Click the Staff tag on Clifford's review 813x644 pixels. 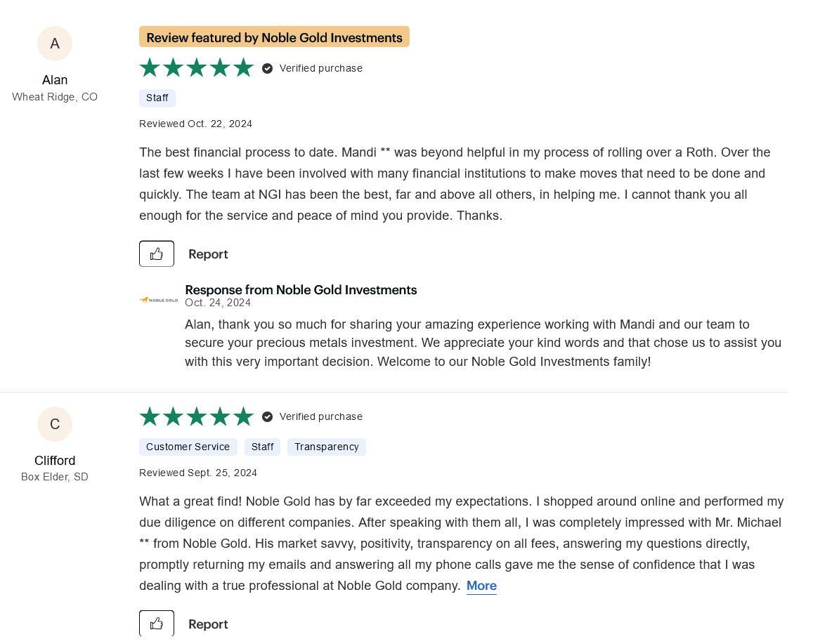[262, 447]
